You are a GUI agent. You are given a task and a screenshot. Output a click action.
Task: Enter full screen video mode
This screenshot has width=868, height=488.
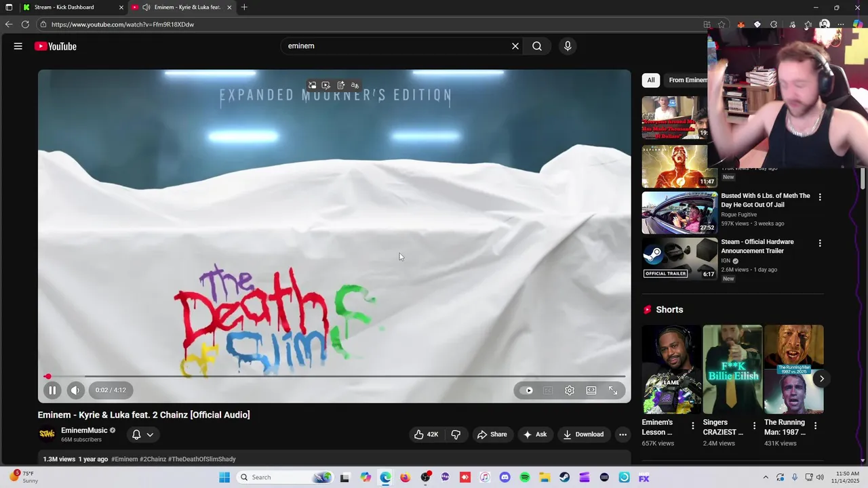point(613,390)
